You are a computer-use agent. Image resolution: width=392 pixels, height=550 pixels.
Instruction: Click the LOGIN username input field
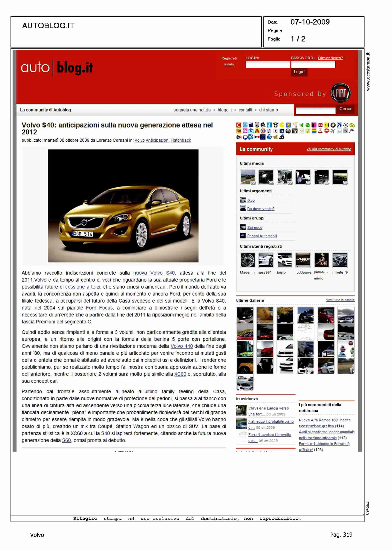(267, 64)
